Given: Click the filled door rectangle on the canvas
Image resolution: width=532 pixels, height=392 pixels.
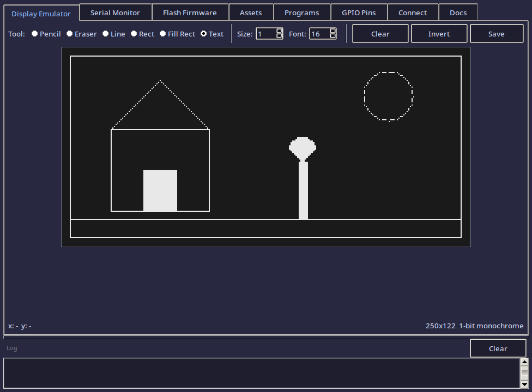Looking at the screenshot, I should (x=160, y=191).
